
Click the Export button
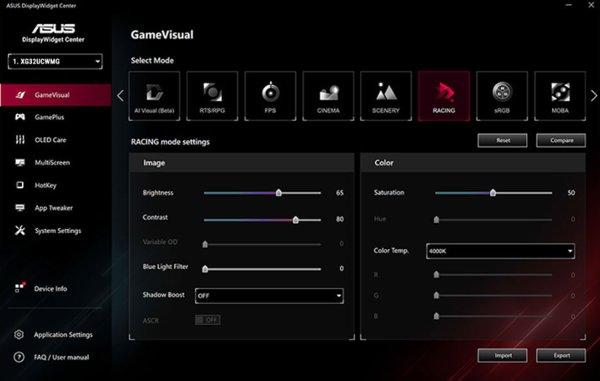[x=561, y=355]
